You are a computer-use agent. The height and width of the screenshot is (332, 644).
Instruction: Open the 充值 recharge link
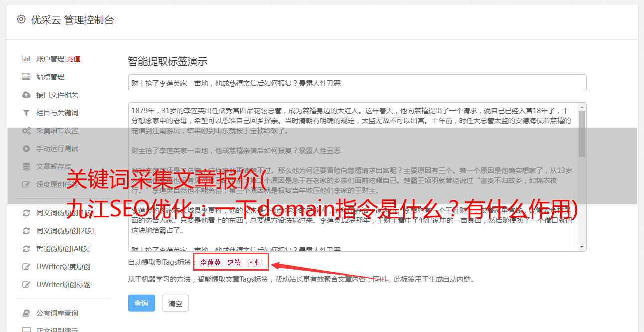(x=73, y=59)
